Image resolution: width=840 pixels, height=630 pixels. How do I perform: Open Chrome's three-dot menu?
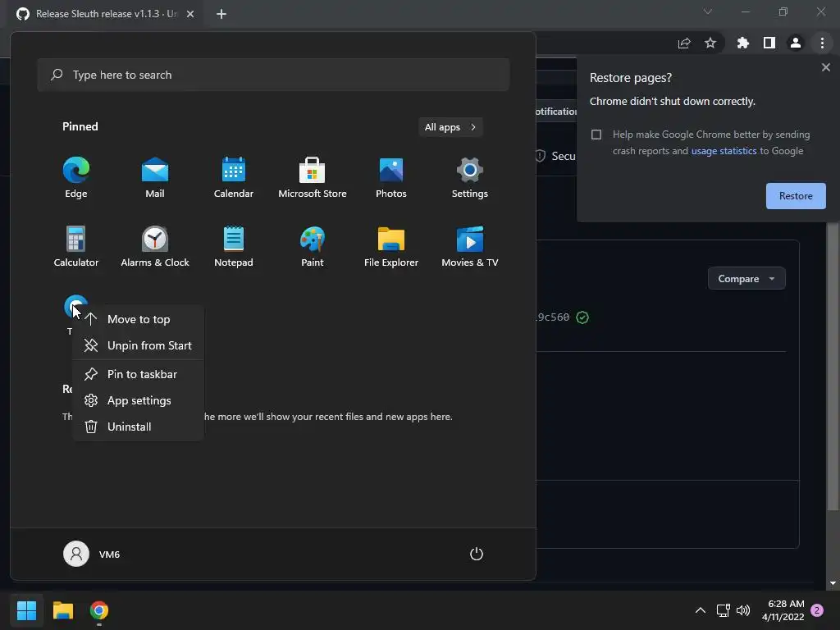point(822,43)
